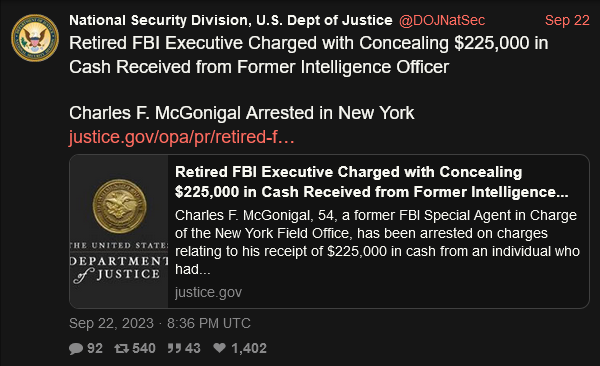
Task: Select the 1,402 likes count
Action: pos(249,348)
